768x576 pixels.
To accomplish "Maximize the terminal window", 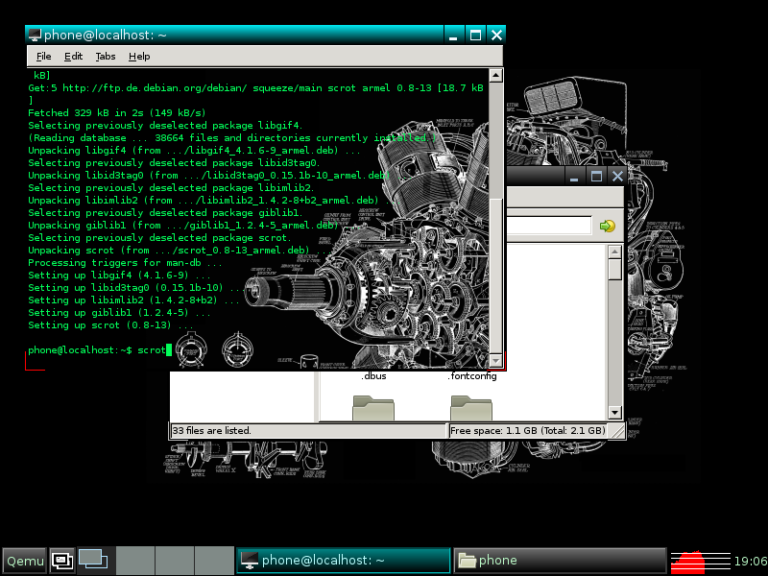I will [x=476, y=35].
